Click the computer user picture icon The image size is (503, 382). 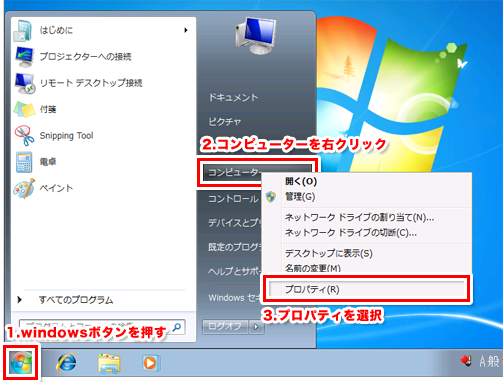(x=256, y=36)
